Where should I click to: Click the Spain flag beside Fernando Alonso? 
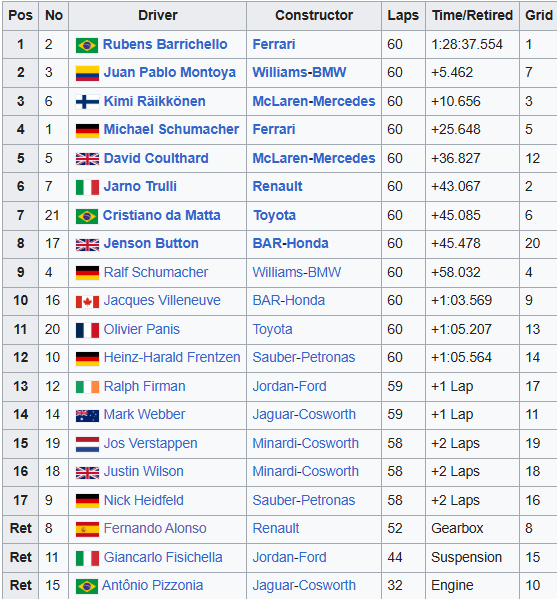click(87, 529)
